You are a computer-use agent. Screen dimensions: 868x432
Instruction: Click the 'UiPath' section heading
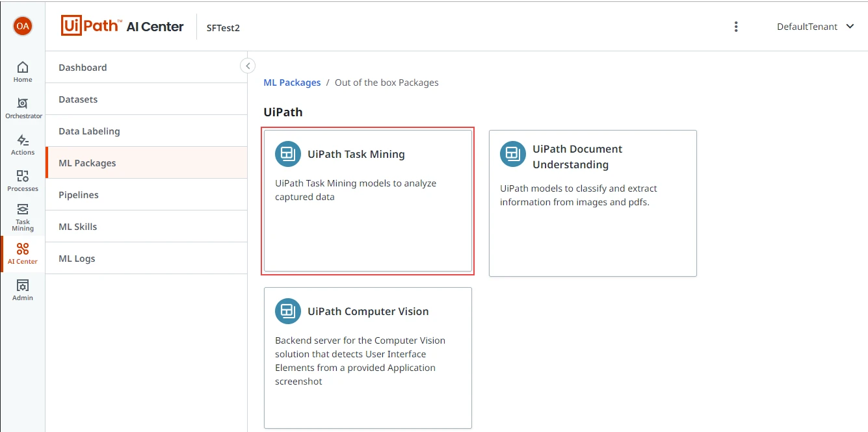[283, 112]
